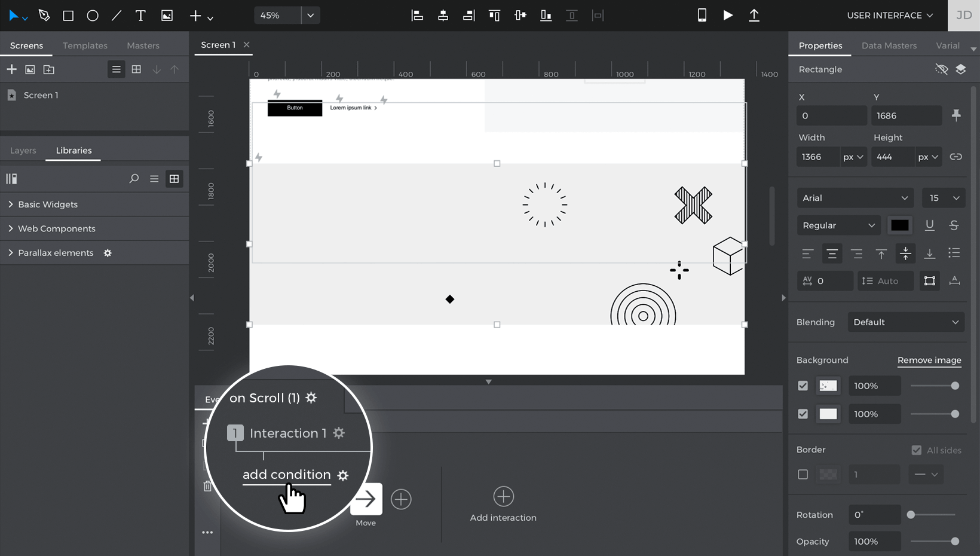Toggle lock aspect ratio link icon
The image size is (980, 556).
[956, 157]
